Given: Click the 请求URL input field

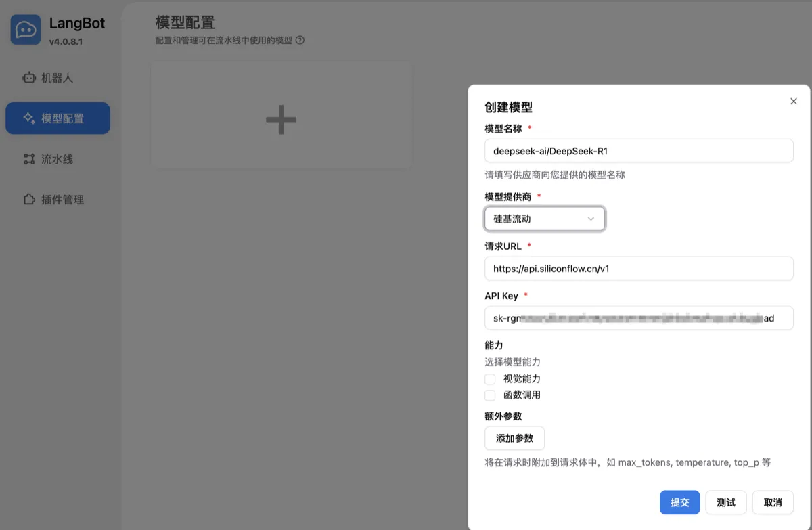Looking at the screenshot, I should click(639, 268).
